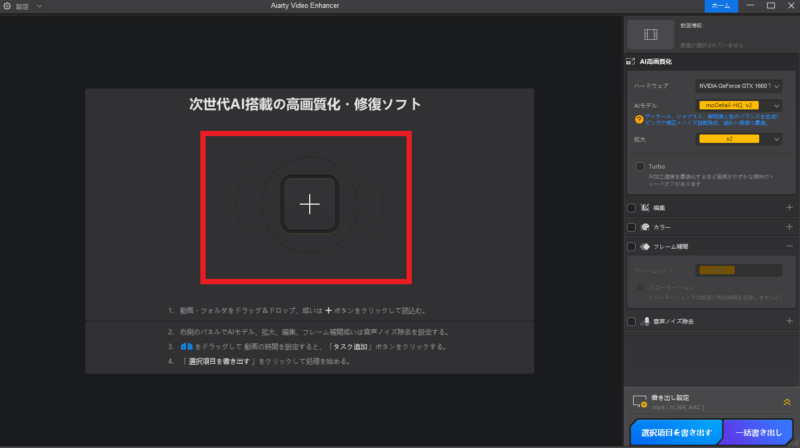Click the カラー color palette icon
This screenshot has height=448, width=800.
pyautogui.click(x=645, y=227)
